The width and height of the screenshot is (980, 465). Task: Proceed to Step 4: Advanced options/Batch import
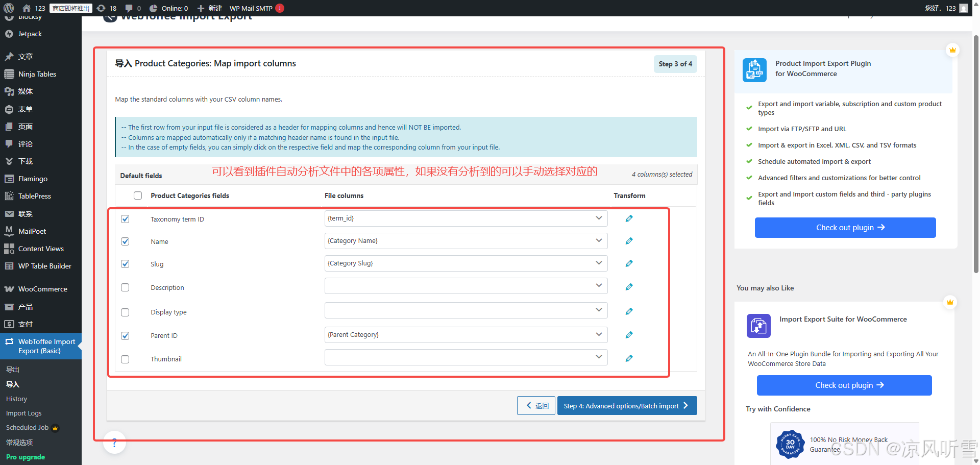click(627, 406)
